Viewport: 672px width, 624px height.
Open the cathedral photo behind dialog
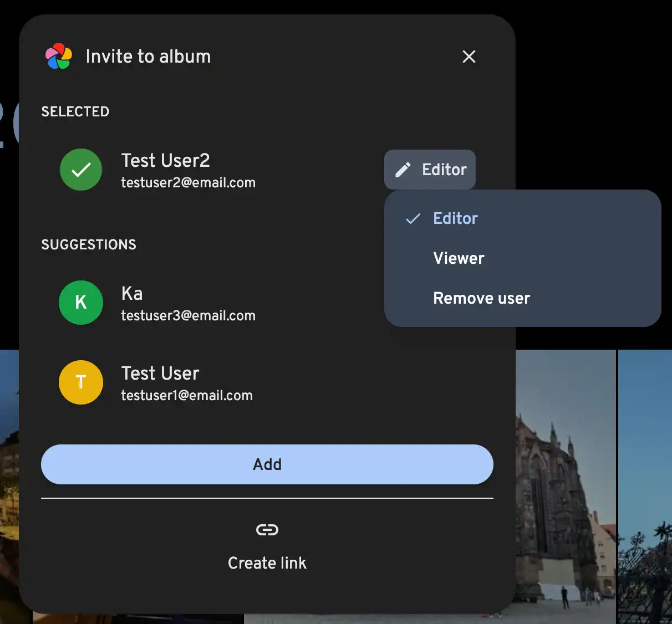566,488
